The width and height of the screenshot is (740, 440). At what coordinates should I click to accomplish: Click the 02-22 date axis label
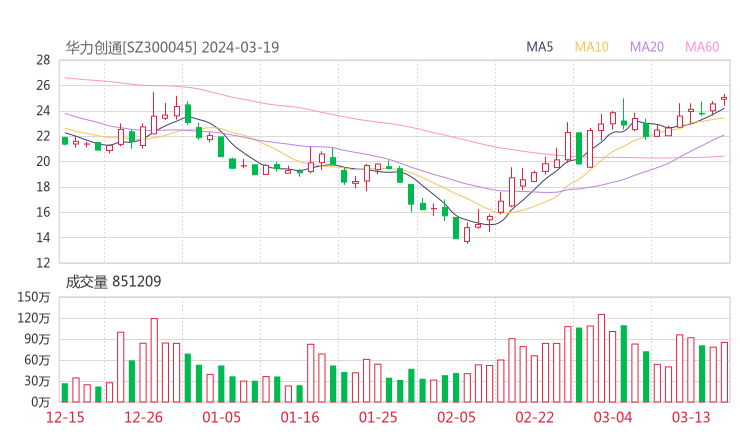[535, 417]
